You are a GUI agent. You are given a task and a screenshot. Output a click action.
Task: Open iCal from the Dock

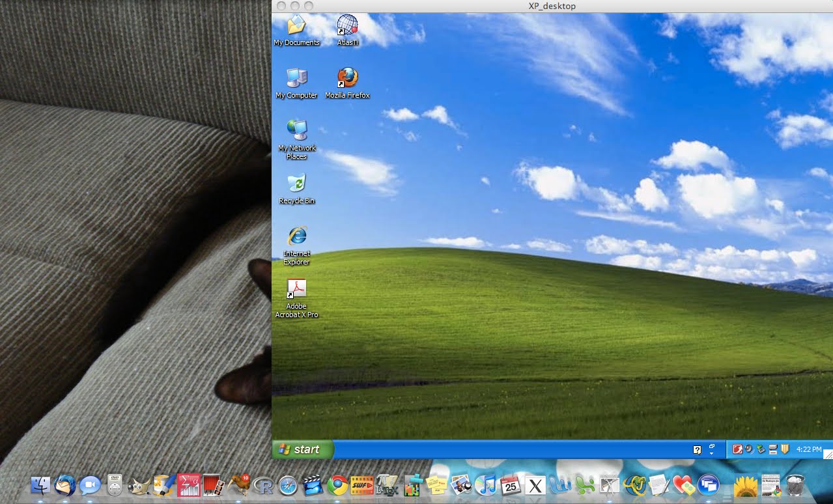pos(511,485)
